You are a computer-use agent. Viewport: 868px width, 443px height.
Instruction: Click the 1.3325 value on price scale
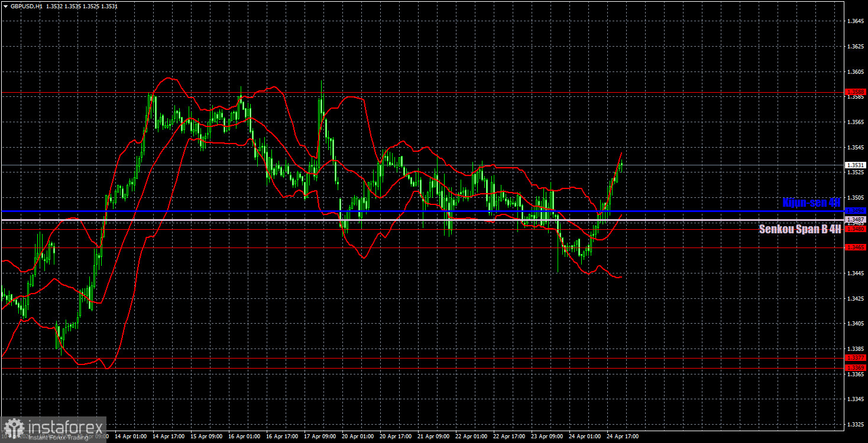[856, 424]
